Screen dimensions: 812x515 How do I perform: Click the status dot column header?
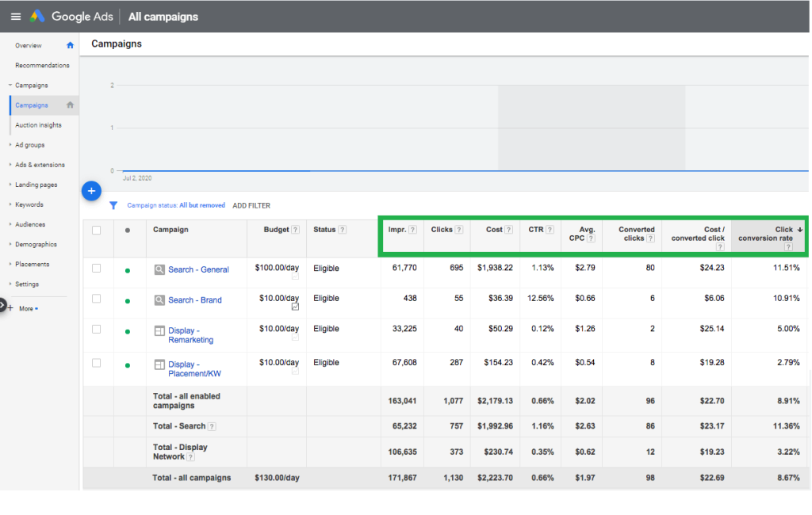point(128,231)
